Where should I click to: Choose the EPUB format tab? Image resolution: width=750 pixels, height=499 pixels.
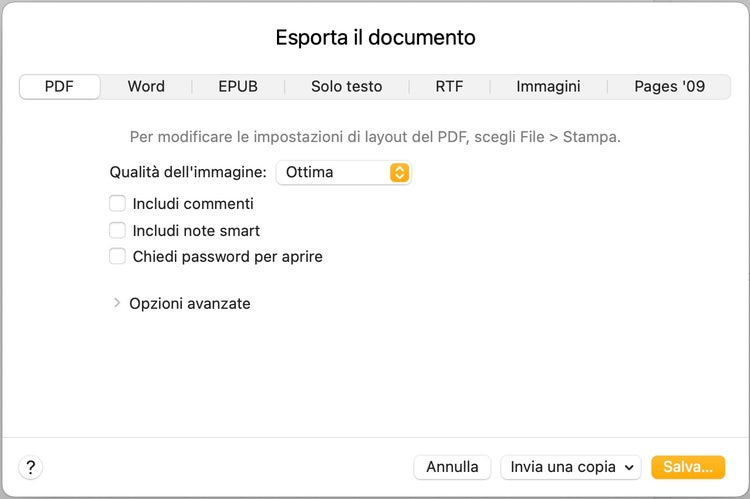[238, 87]
